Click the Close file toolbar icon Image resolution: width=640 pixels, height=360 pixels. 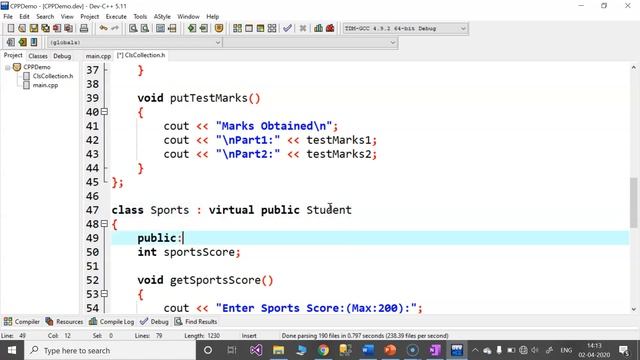coord(57,28)
